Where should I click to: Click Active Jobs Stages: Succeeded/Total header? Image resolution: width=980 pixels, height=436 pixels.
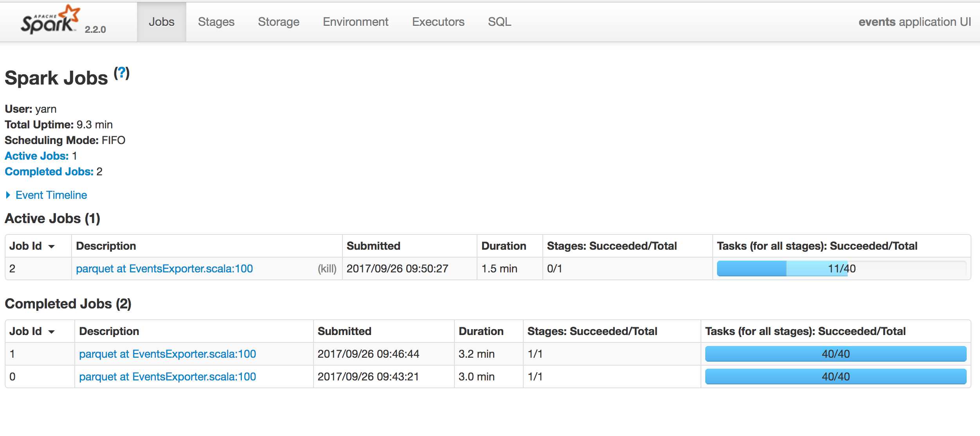click(627, 246)
